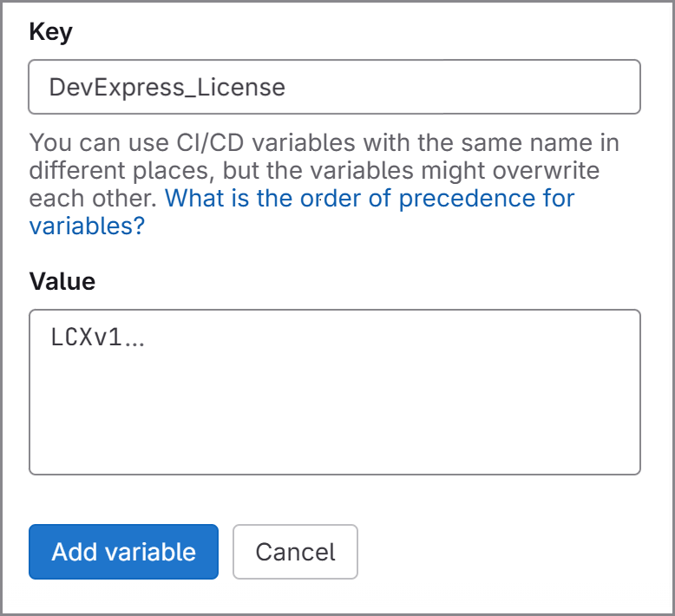Screen dimensions: 675x616
Task: Click the Key field label
Action: [x=50, y=32]
